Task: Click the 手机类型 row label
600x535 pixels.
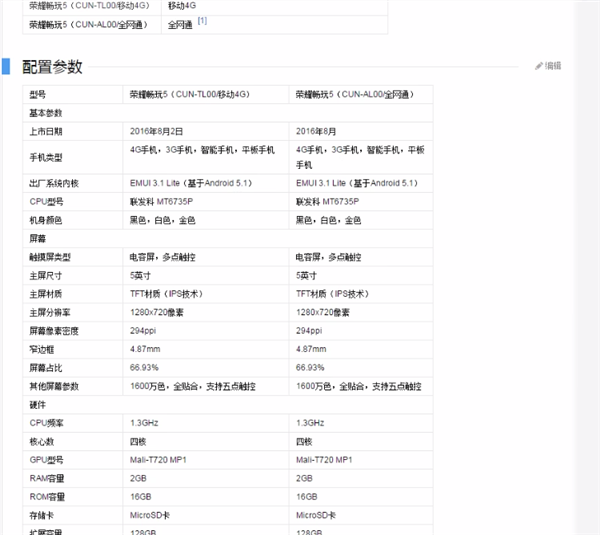Action: coord(46,157)
